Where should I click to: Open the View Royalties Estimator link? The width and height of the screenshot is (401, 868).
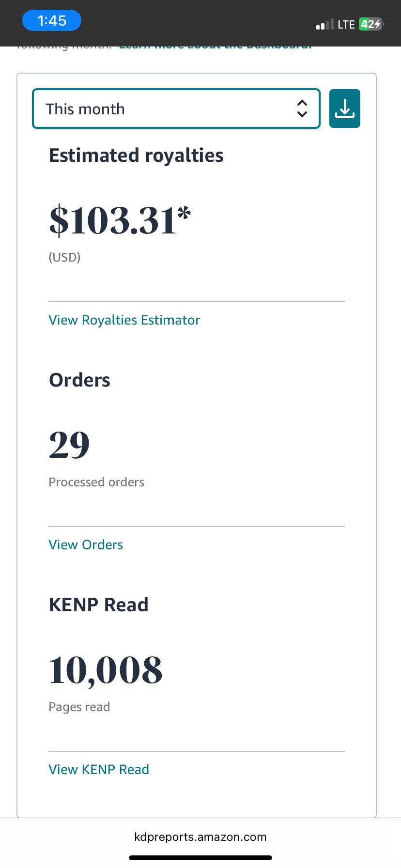click(124, 320)
